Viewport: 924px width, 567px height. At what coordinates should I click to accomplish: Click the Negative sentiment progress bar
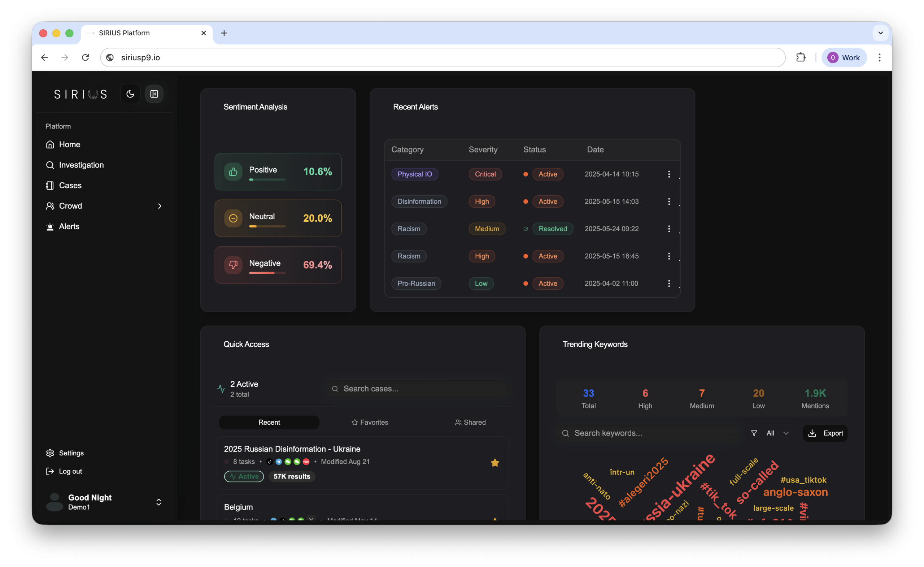pos(267,273)
